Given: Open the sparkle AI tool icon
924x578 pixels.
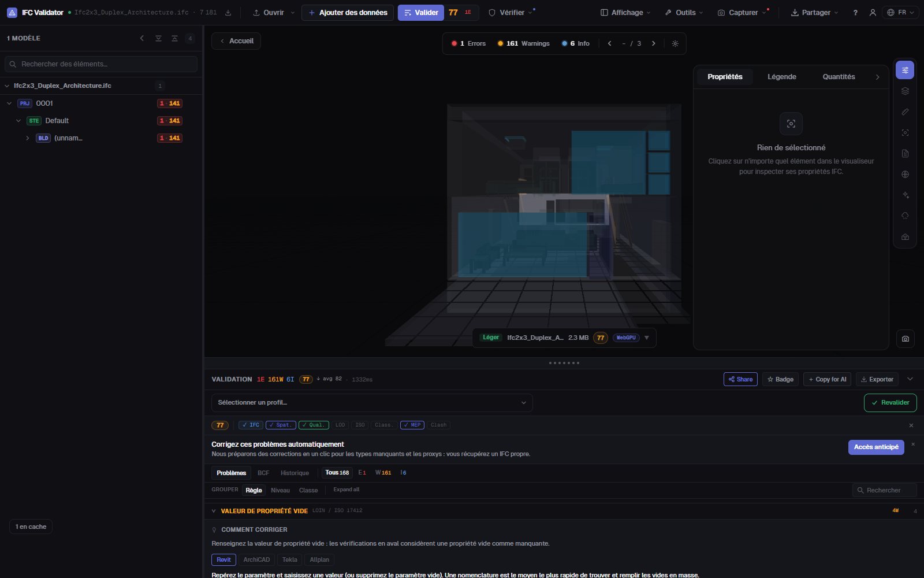Looking at the screenshot, I should 905,195.
